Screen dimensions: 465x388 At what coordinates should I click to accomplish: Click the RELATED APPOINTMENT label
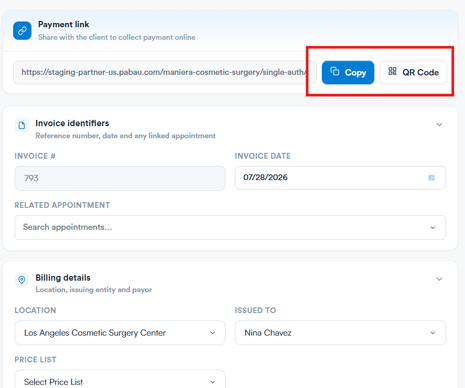[x=62, y=205]
